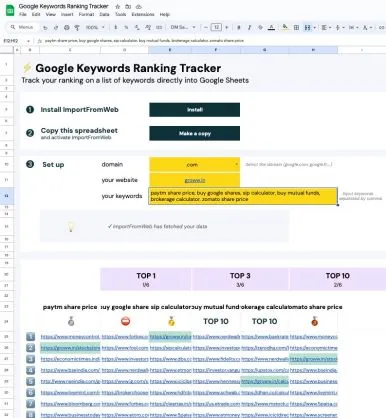Click the groww.in website link cell
This screenshot has height=418, width=386.
click(x=194, y=180)
